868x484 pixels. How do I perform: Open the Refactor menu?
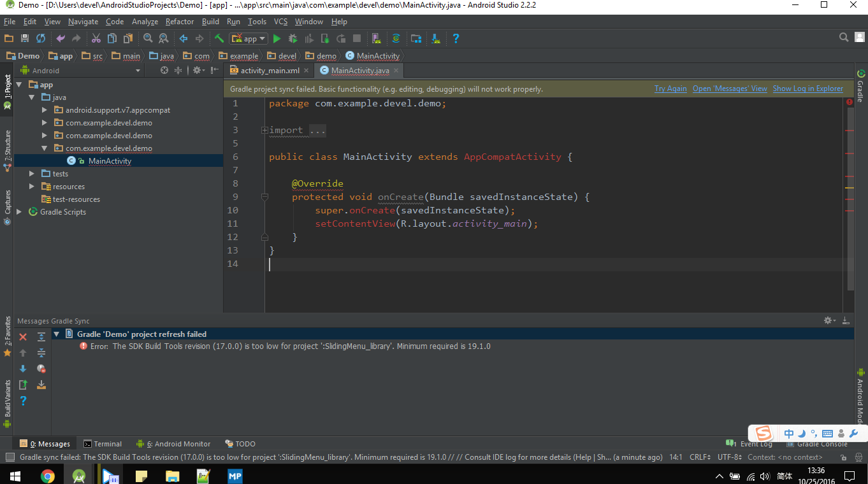(180, 22)
